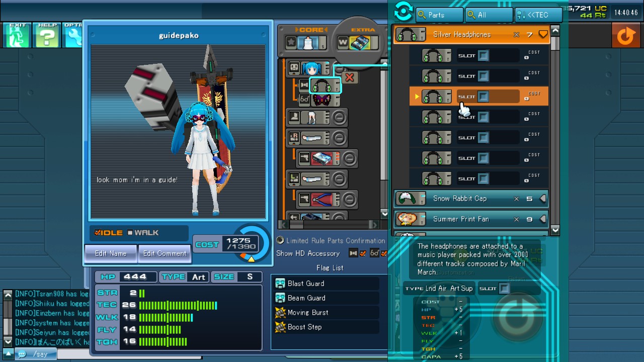The image size is (644, 362).
Task: Click the highlighted headphones SLOT square
Action: coord(483,97)
